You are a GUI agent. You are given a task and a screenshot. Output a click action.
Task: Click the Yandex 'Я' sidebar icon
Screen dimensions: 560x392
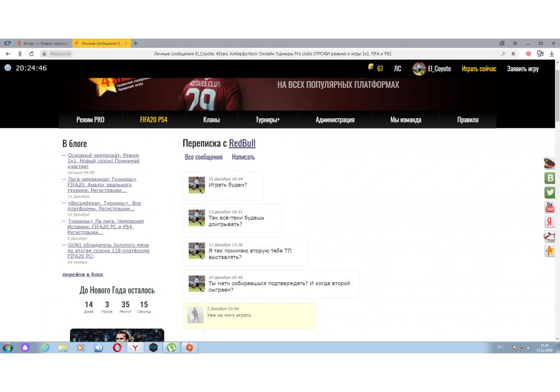[x=550, y=222]
